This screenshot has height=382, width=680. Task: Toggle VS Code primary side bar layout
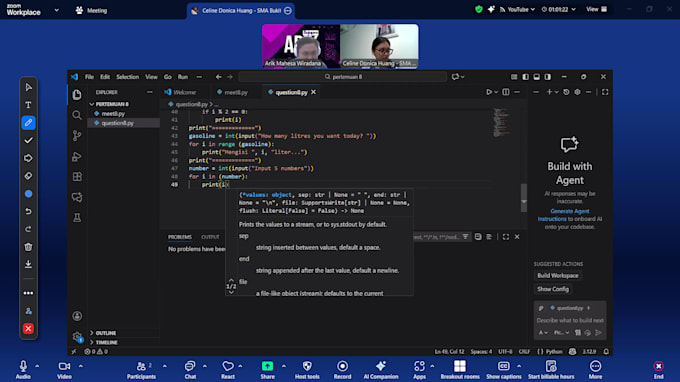click(525, 77)
